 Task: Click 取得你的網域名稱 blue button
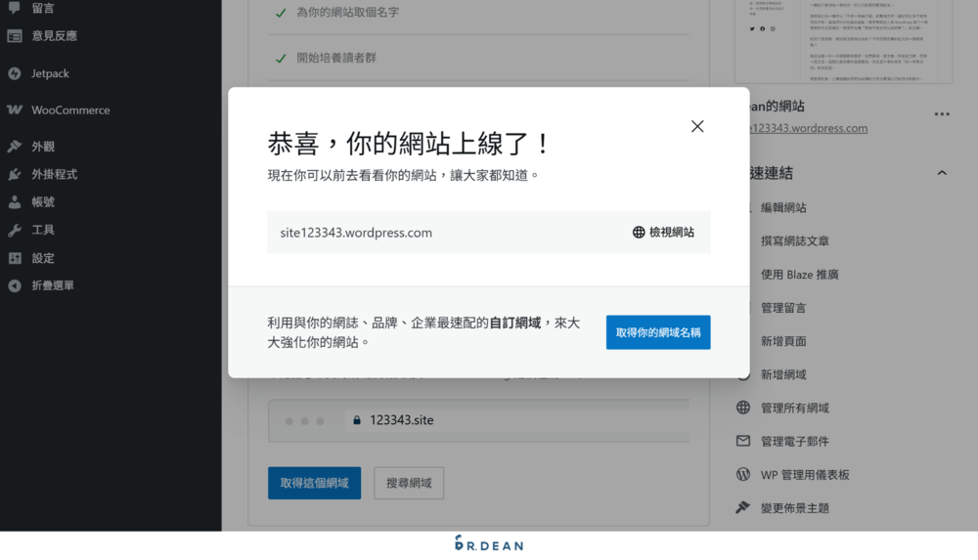[x=658, y=332]
